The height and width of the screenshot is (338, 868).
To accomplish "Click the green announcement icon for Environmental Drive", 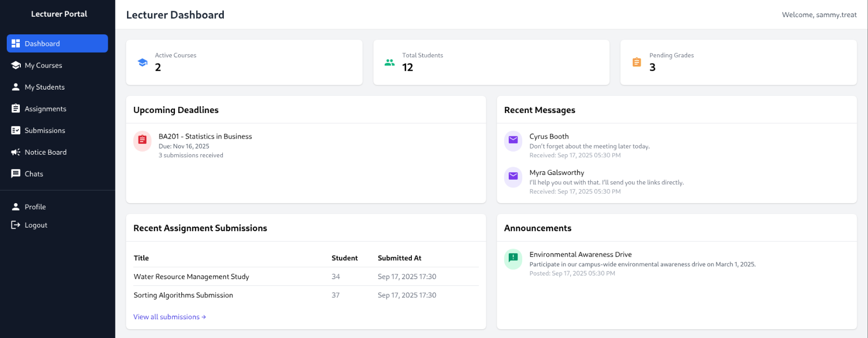I will 513,258.
